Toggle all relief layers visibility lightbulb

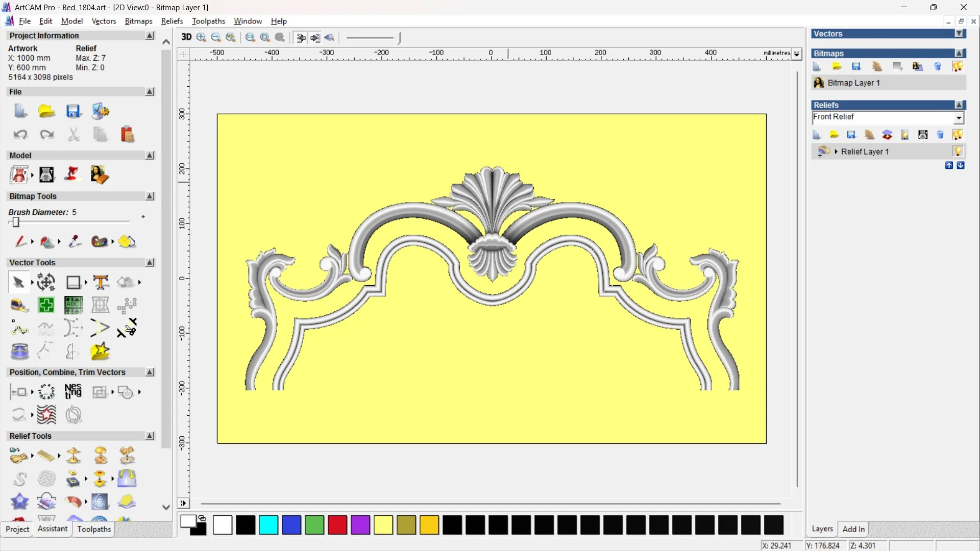pyautogui.click(x=958, y=135)
